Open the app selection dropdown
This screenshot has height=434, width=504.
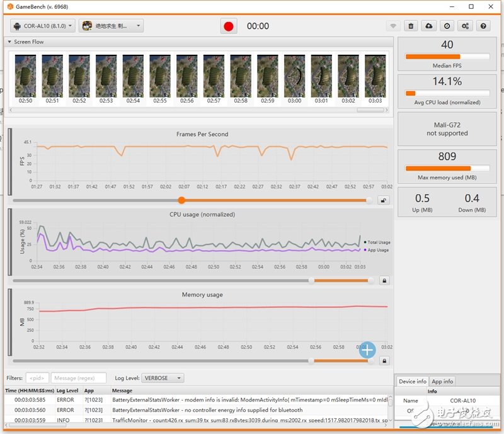click(x=112, y=26)
